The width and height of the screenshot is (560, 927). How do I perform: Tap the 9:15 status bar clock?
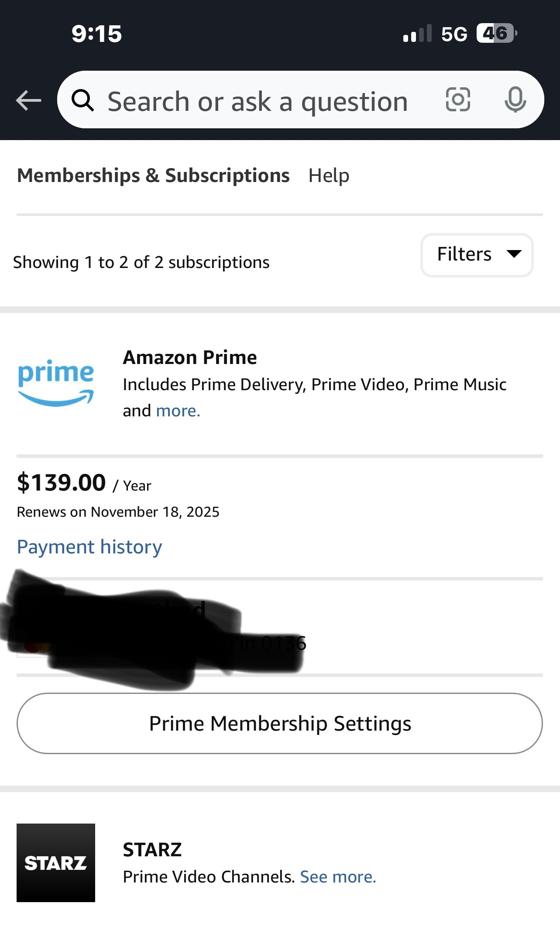click(97, 34)
